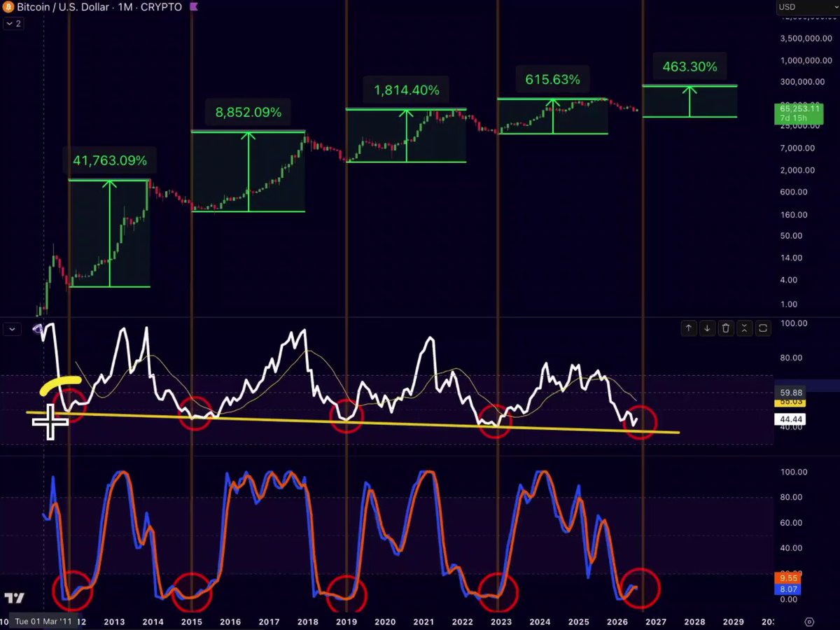The height and width of the screenshot is (630, 840).
Task: Click the 463.30% projection label
Action: click(689, 67)
